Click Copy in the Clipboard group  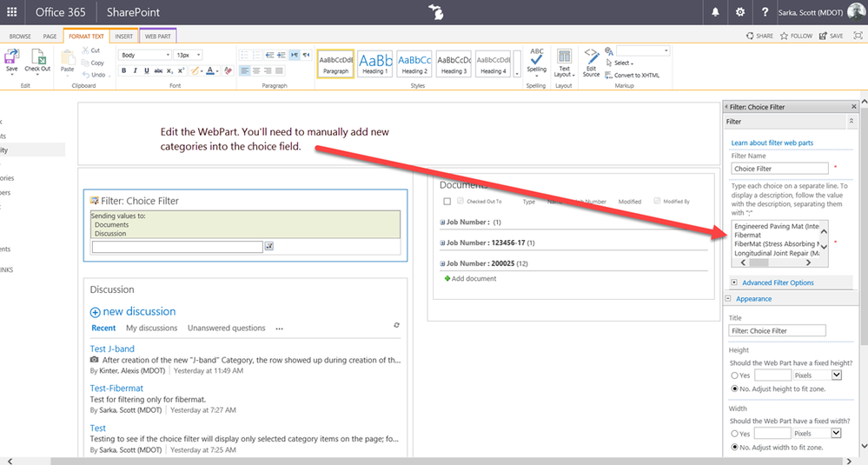point(92,63)
